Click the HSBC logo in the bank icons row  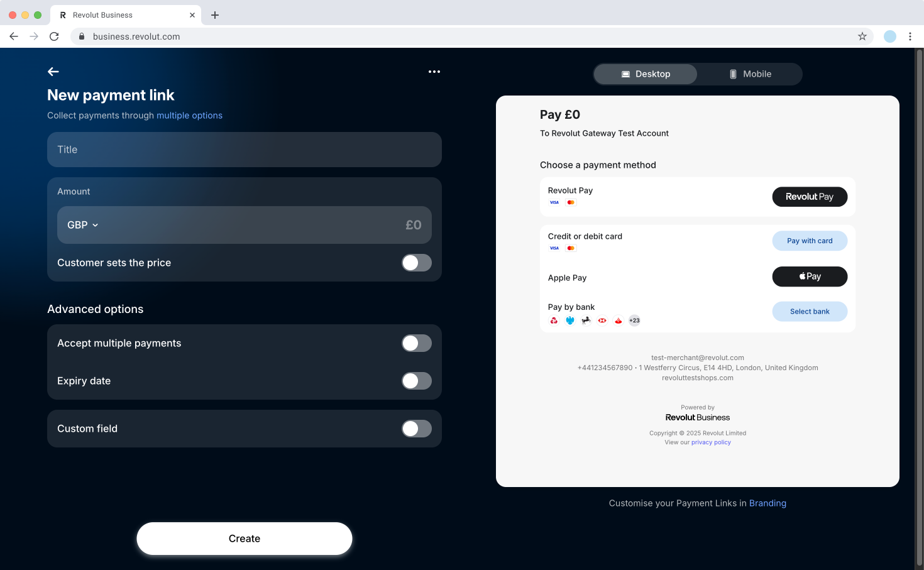[602, 321]
